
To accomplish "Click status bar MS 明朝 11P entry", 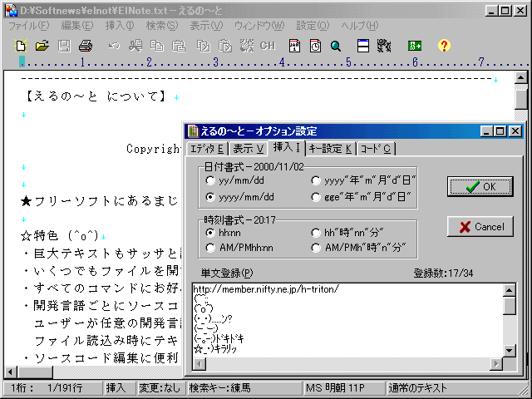I will [344, 388].
